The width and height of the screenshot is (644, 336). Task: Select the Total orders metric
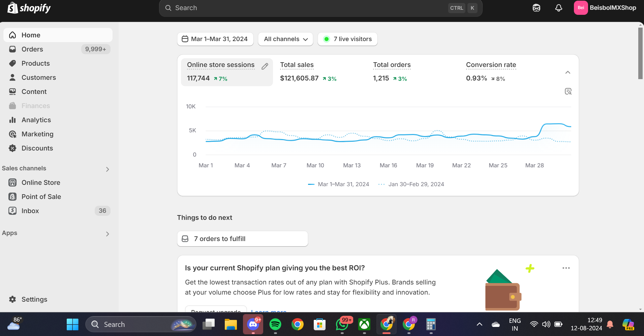click(x=413, y=72)
